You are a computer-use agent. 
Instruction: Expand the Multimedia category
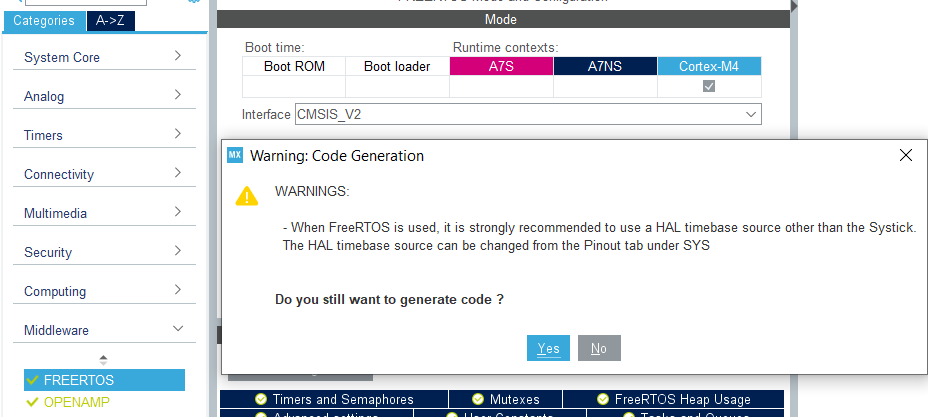tap(104, 214)
